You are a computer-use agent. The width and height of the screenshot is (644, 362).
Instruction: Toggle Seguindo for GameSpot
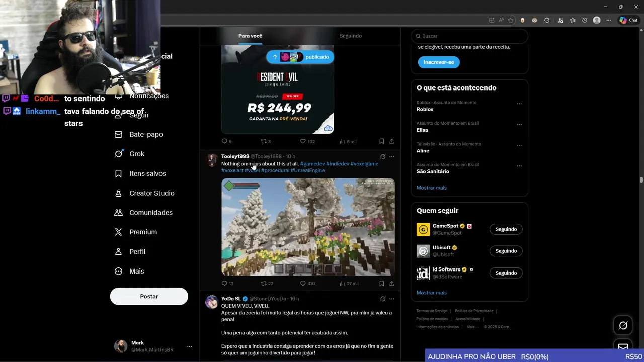click(506, 229)
